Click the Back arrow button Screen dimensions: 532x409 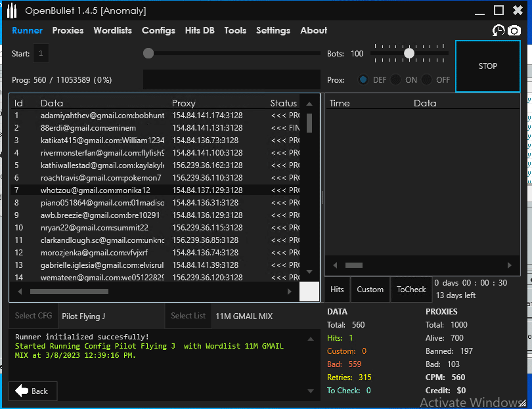pyautogui.click(x=32, y=391)
